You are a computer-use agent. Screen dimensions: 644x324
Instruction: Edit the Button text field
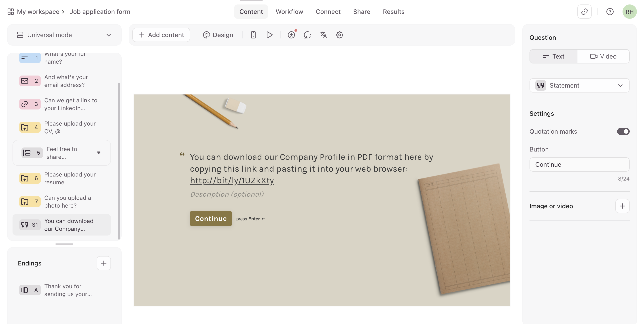tap(579, 164)
